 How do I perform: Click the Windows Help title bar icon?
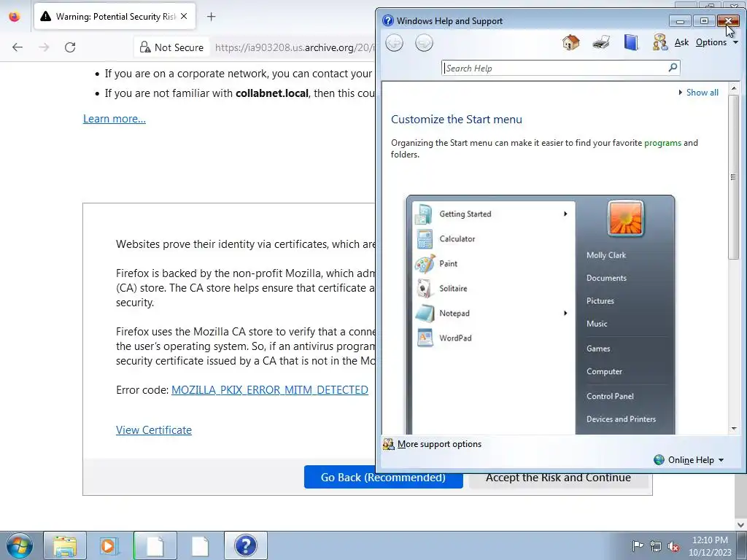click(x=388, y=20)
